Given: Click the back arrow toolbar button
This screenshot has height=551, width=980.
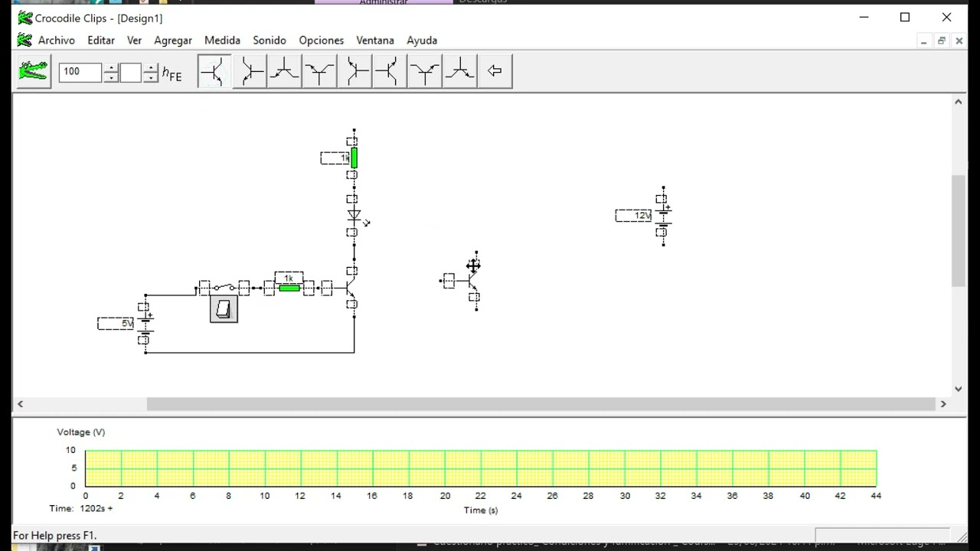Looking at the screenshot, I should [495, 71].
